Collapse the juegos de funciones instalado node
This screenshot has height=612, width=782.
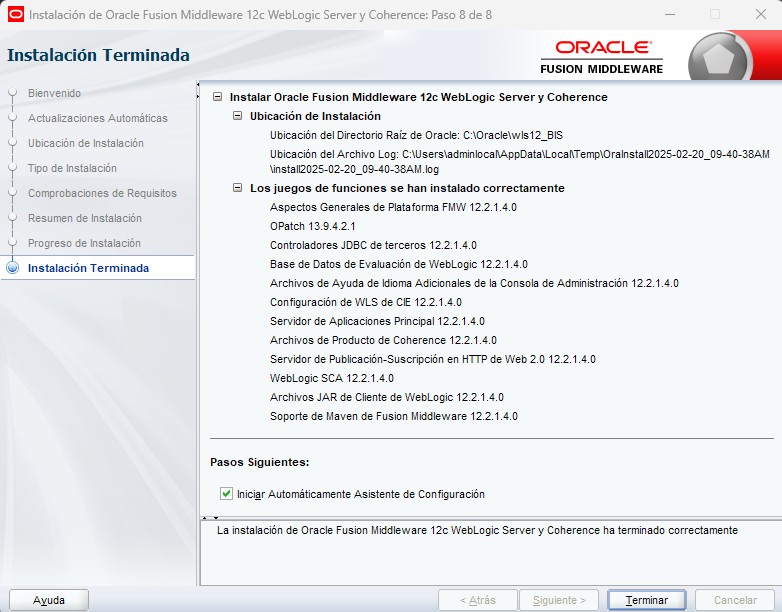[x=238, y=188]
